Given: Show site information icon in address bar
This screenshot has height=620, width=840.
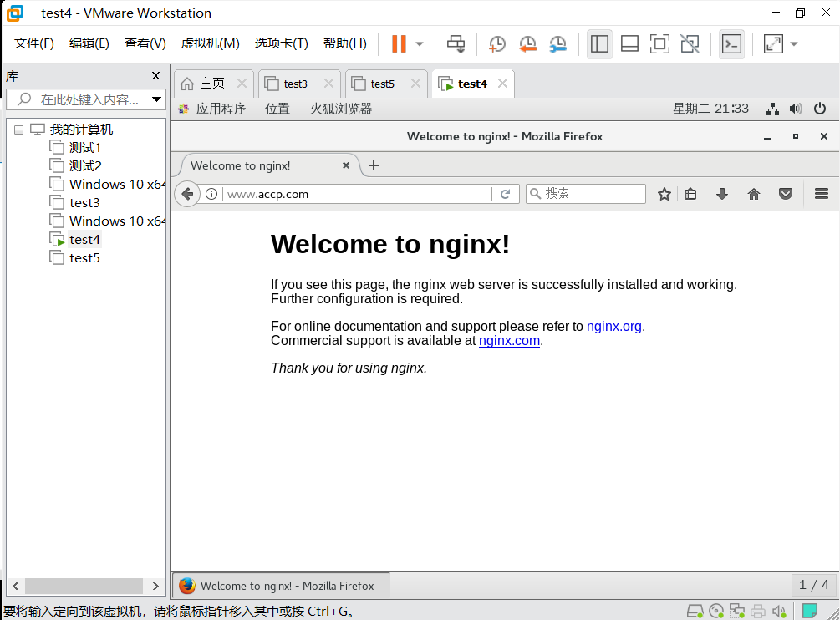Looking at the screenshot, I should [x=211, y=194].
